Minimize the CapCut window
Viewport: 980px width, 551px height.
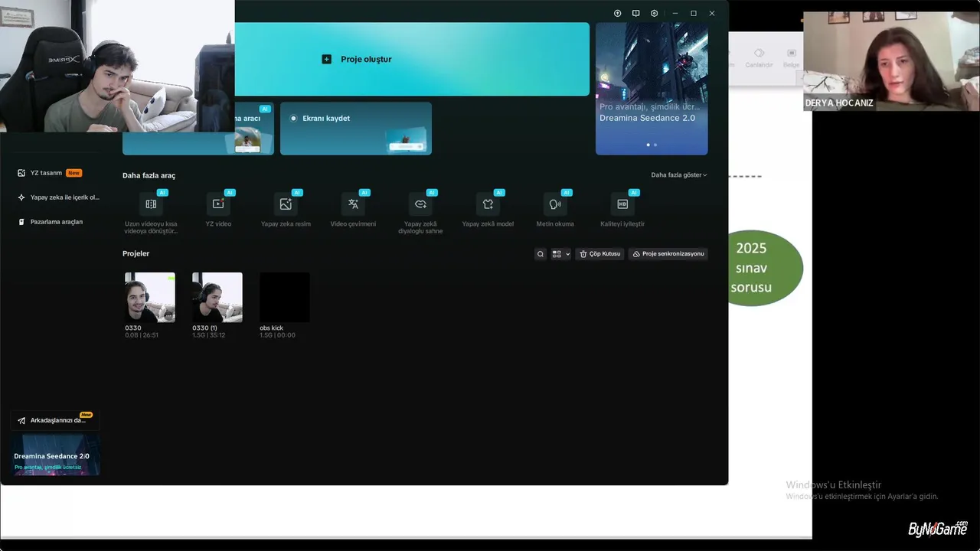[675, 13]
